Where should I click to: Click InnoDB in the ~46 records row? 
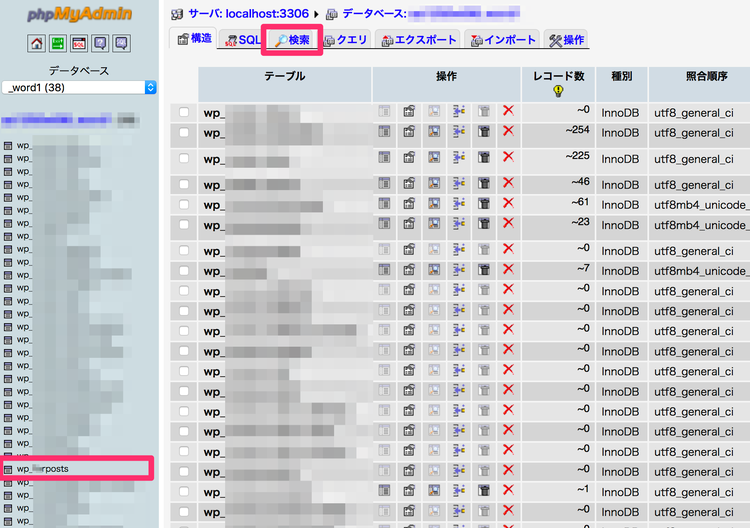coord(620,185)
